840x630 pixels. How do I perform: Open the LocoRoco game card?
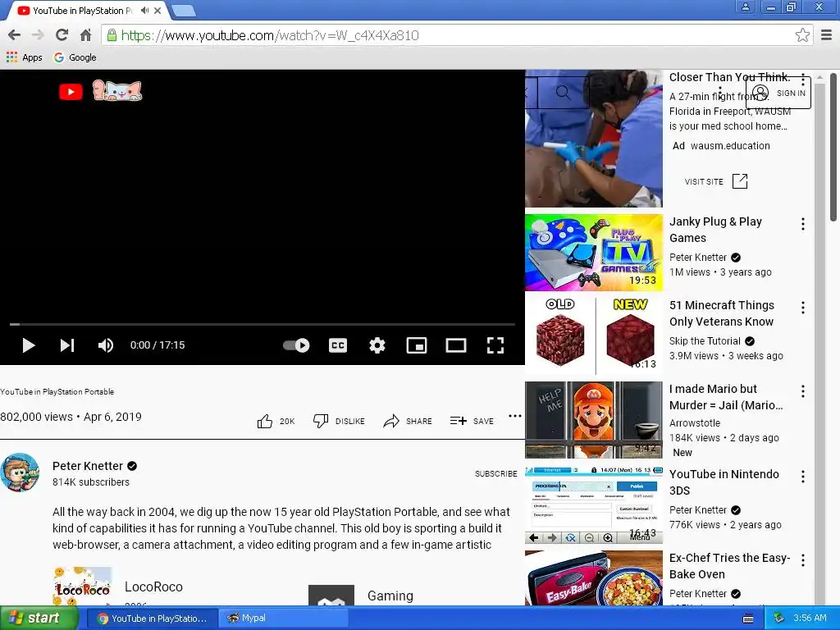point(118,586)
